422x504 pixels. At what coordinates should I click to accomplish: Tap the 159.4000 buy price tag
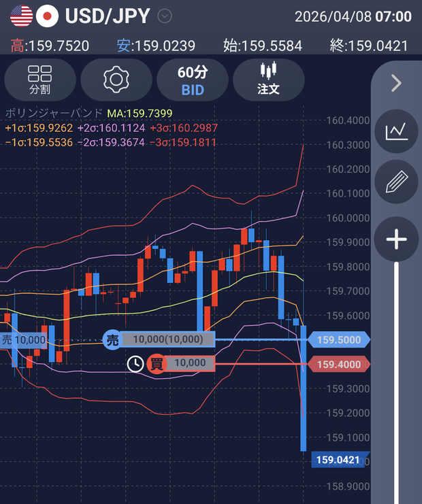[x=339, y=364]
